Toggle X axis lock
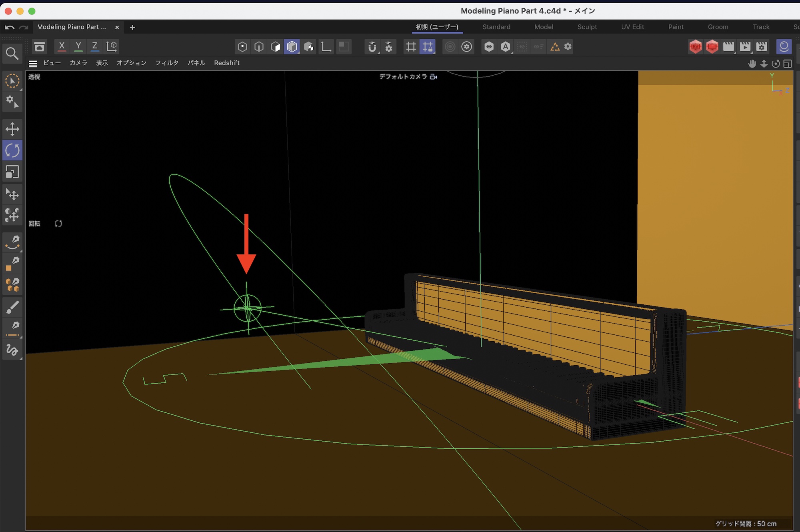800x532 pixels. (x=62, y=46)
